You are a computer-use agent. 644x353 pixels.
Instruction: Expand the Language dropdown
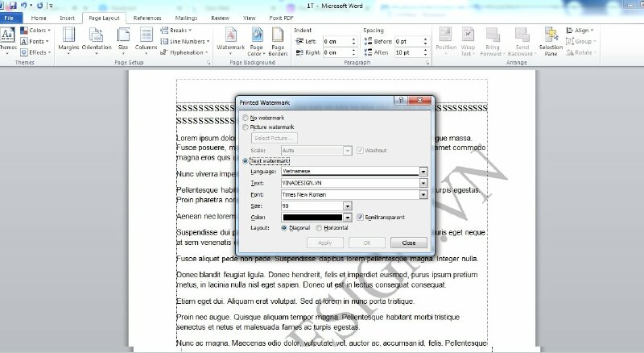tap(423, 171)
